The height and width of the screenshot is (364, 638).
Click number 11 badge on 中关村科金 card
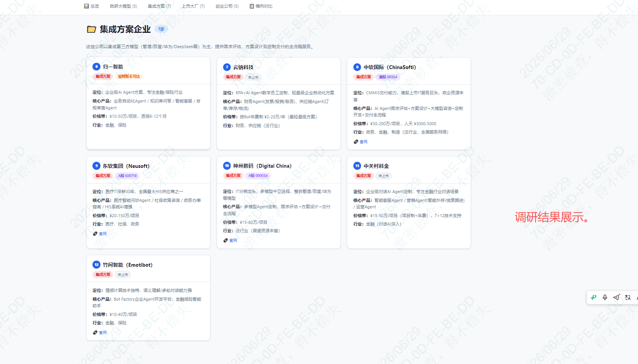[x=357, y=166]
